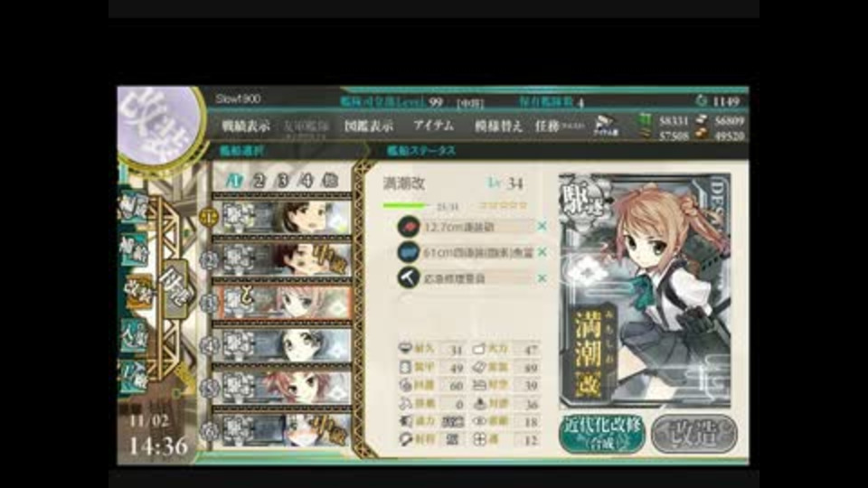Remove the 応急修理要員 equipment with X
The height and width of the screenshot is (488, 868).
click(542, 278)
